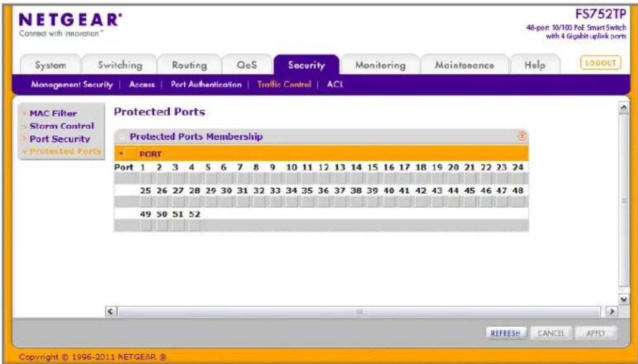Click the FS752TP model name
The image size is (638, 364).
(x=601, y=15)
